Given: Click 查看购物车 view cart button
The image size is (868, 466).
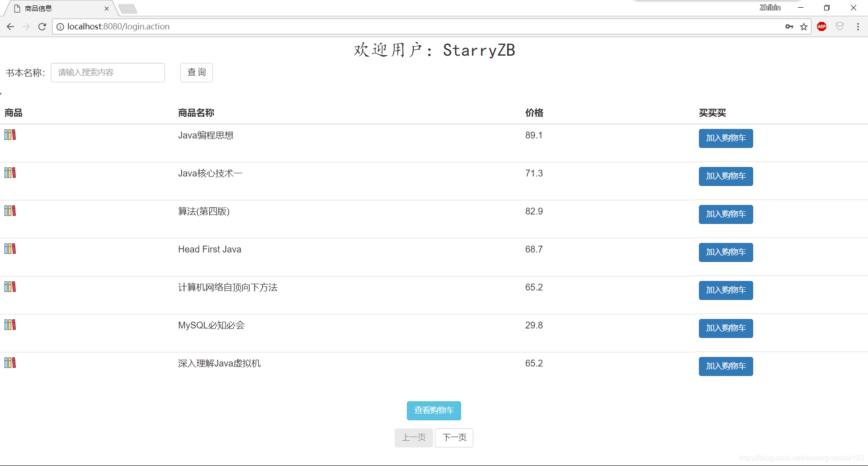Looking at the screenshot, I should point(434,411).
